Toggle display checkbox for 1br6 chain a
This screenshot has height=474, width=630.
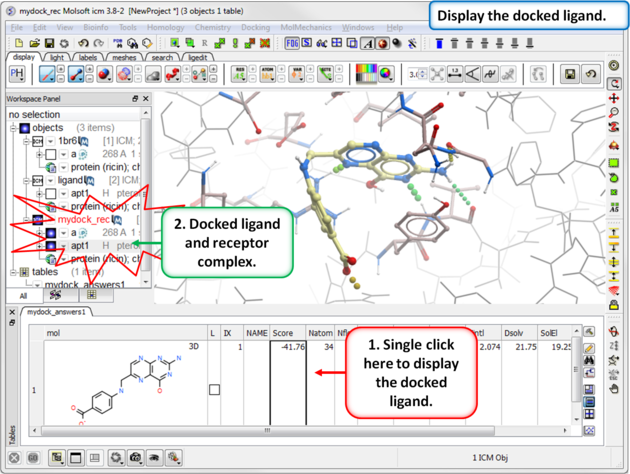coord(51,155)
